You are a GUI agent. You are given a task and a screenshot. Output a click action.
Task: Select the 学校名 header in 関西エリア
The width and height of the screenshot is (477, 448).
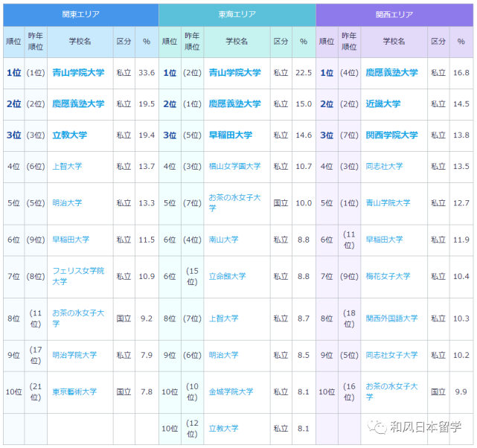[x=394, y=42]
